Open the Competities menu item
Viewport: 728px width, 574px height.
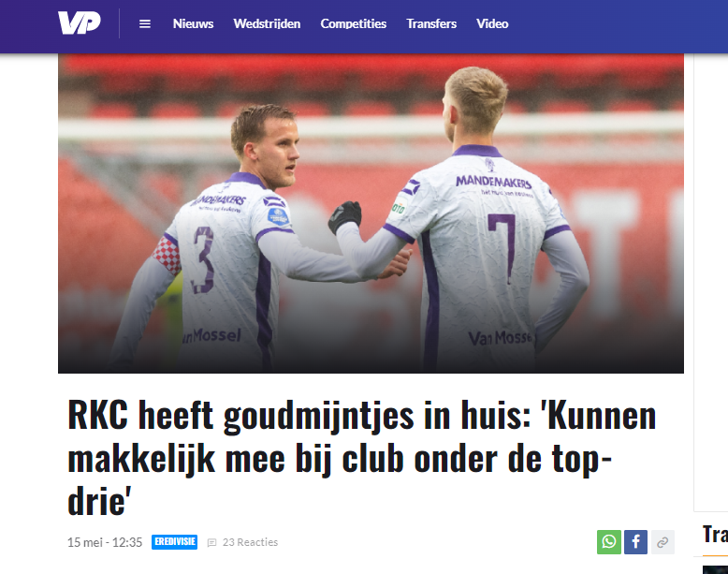click(x=354, y=23)
